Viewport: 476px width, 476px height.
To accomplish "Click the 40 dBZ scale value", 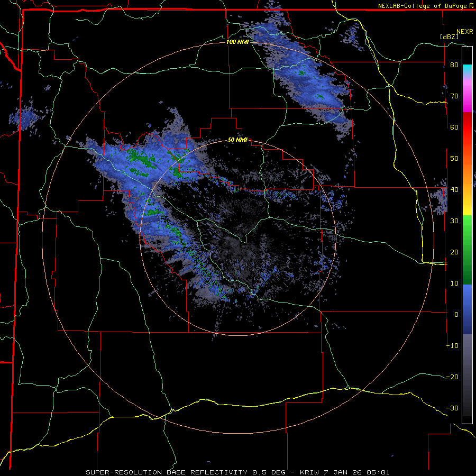I will 454,190.
